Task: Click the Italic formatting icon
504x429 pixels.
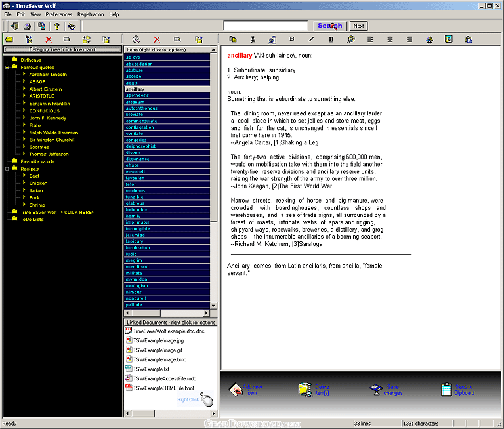Action: pyautogui.click(x=311, y=39)
